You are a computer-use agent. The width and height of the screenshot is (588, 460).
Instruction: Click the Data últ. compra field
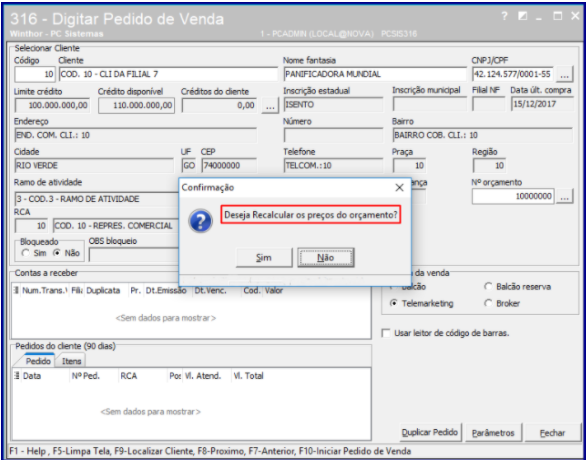(x=542, y=104)
